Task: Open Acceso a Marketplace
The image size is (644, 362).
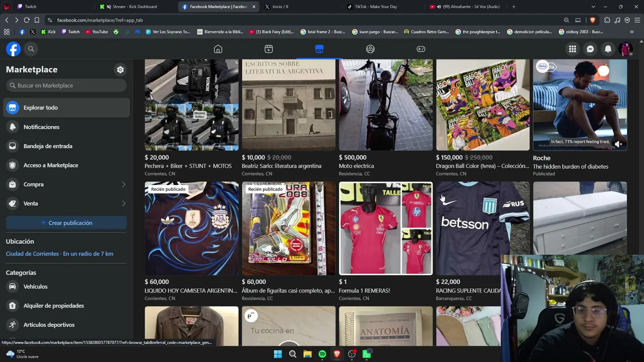Action: pos(67,165)
